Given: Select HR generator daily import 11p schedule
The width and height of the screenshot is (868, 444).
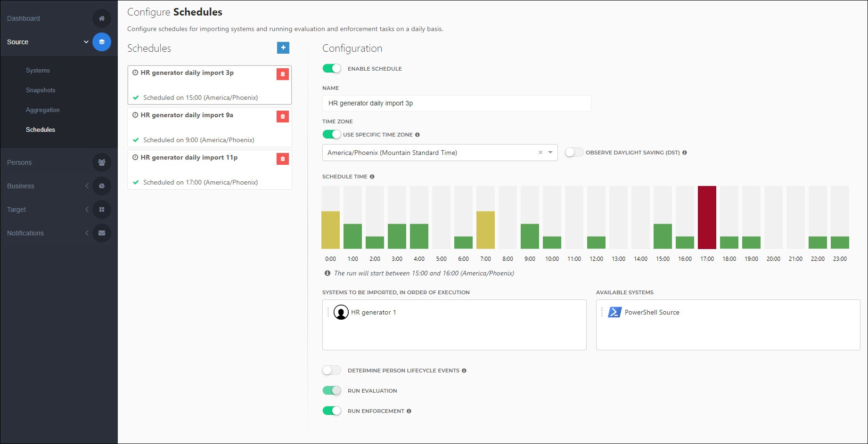Looking at the screenshot, I should tap(210, 170).
